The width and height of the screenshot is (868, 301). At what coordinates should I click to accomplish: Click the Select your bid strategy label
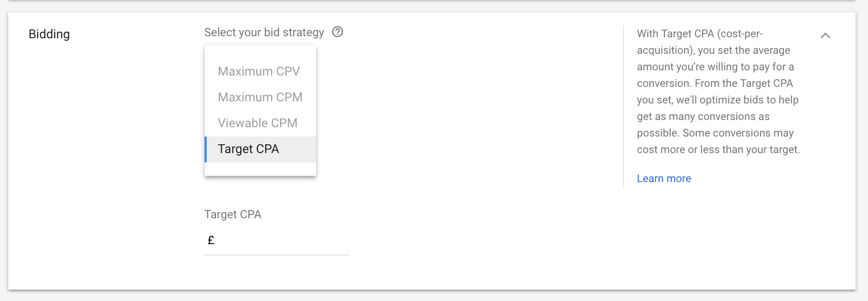click(x=264, y=32)
